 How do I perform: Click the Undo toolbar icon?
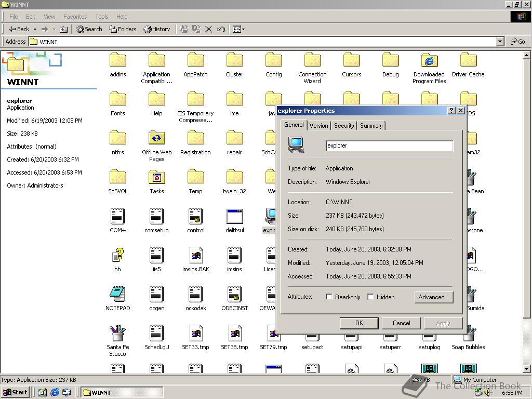pos(221,29)
